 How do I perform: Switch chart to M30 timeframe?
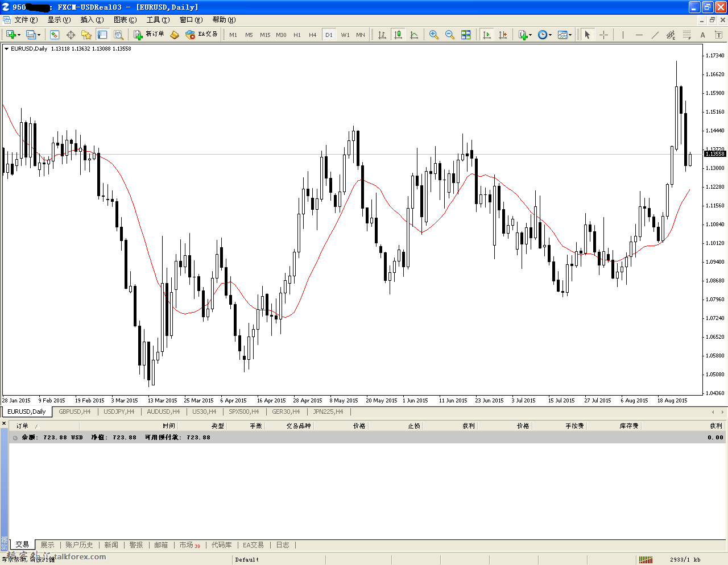pyautogui.click(x=281, y=35)
